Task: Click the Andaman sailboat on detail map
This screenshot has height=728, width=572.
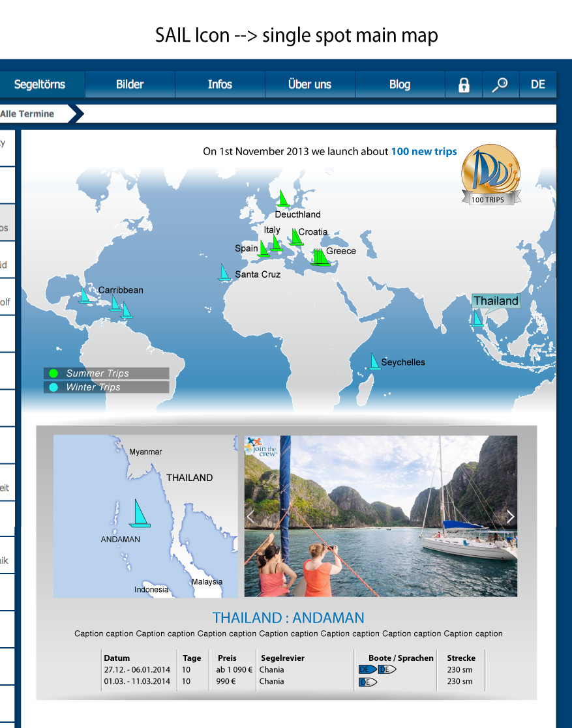Action: pos(140,514)
